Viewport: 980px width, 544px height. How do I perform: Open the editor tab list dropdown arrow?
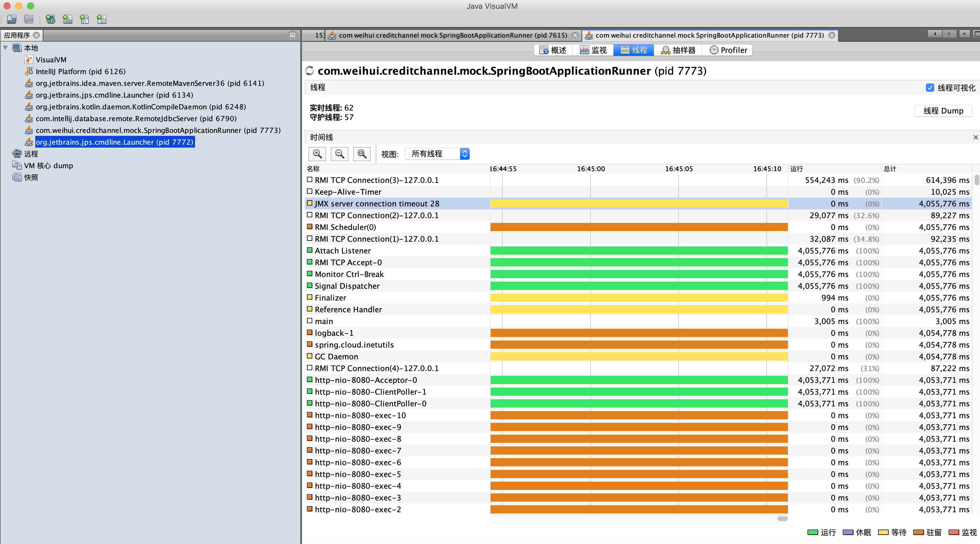(964, 34)
